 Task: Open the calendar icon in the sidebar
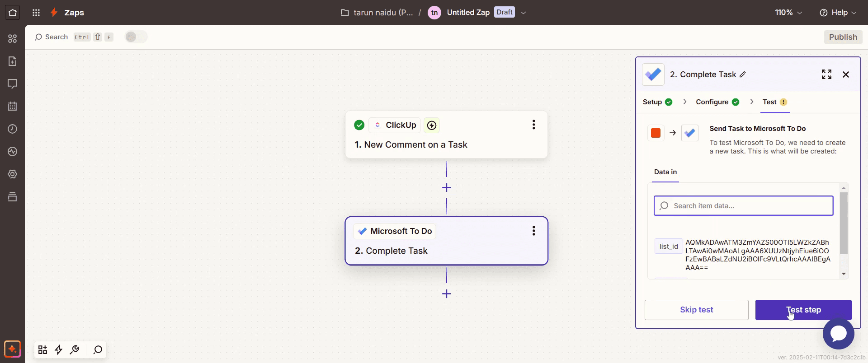pos(13,106)
